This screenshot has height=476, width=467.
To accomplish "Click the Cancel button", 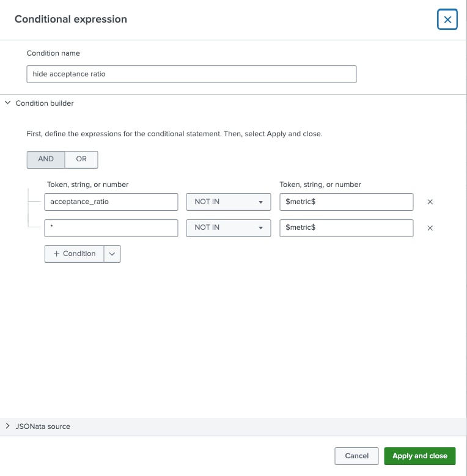I will tap(356, 456).
